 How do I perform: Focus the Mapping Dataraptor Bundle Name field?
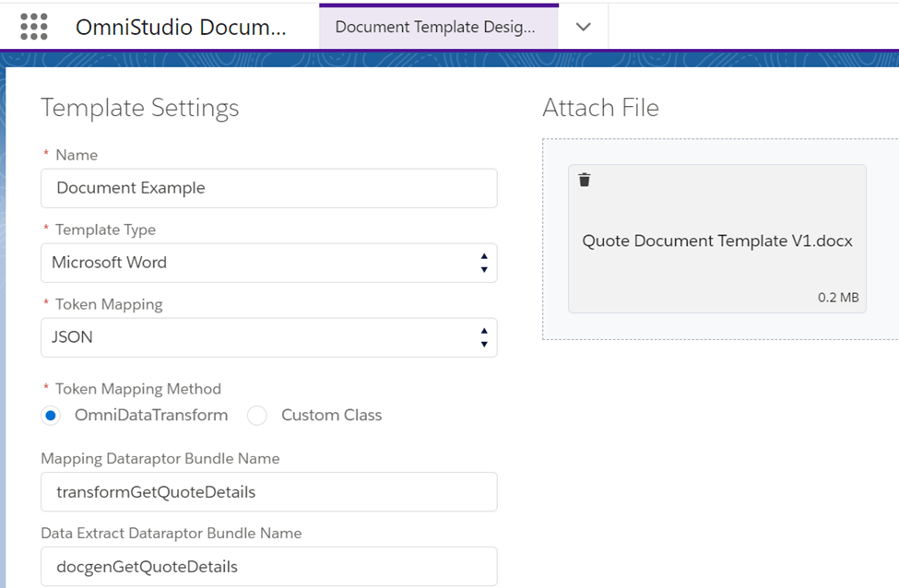pyautogui.click(x=268, y=492)
